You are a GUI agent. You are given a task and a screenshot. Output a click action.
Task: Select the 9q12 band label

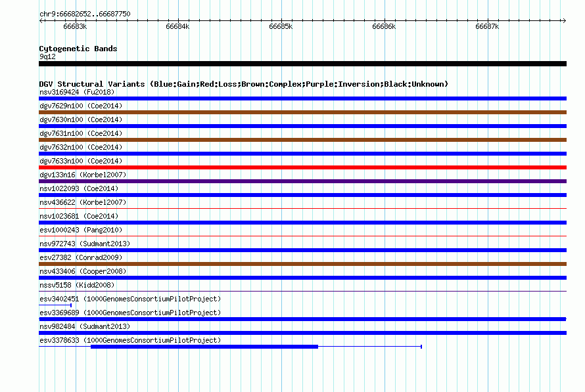point(47,56)
